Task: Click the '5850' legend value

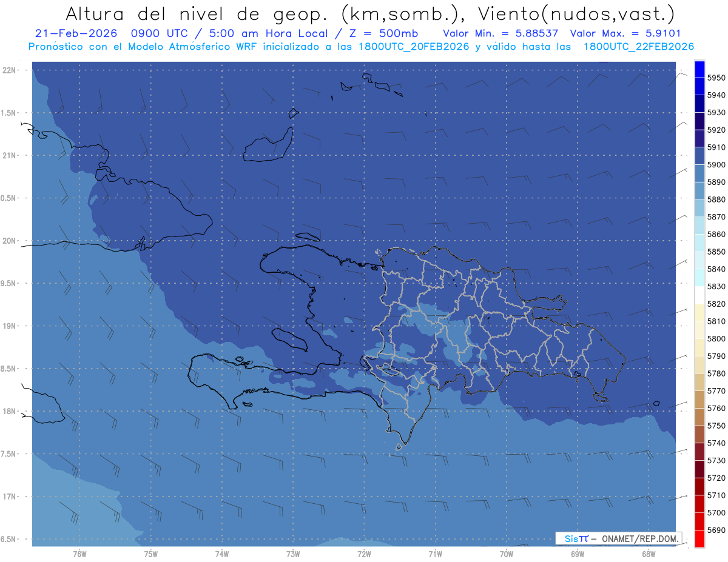Action: point(716,252)
